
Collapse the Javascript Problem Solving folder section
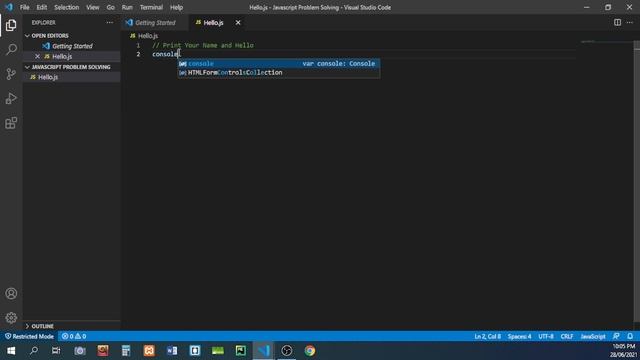coord(71,67)
